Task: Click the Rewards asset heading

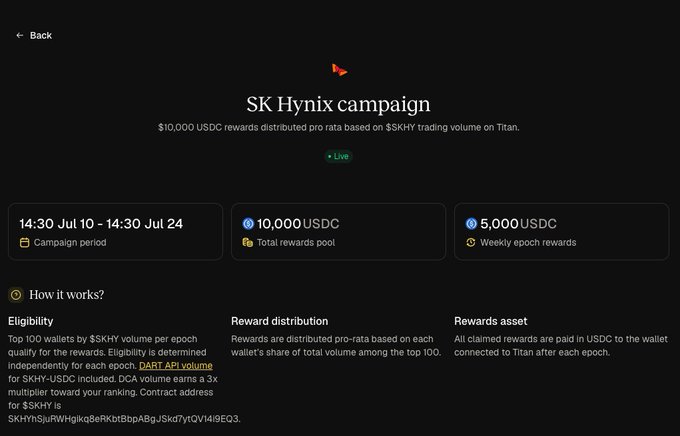Action: pos(490,321)
